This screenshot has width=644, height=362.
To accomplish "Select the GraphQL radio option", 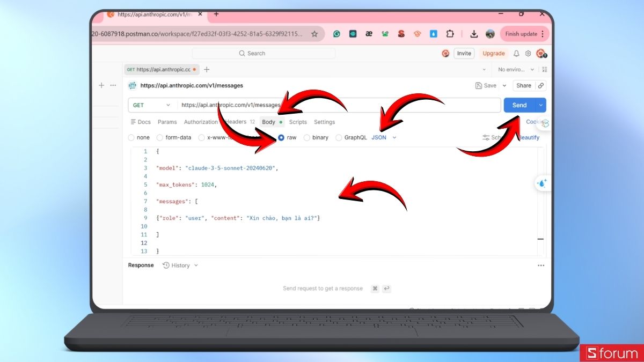I will tap(339, 138).
